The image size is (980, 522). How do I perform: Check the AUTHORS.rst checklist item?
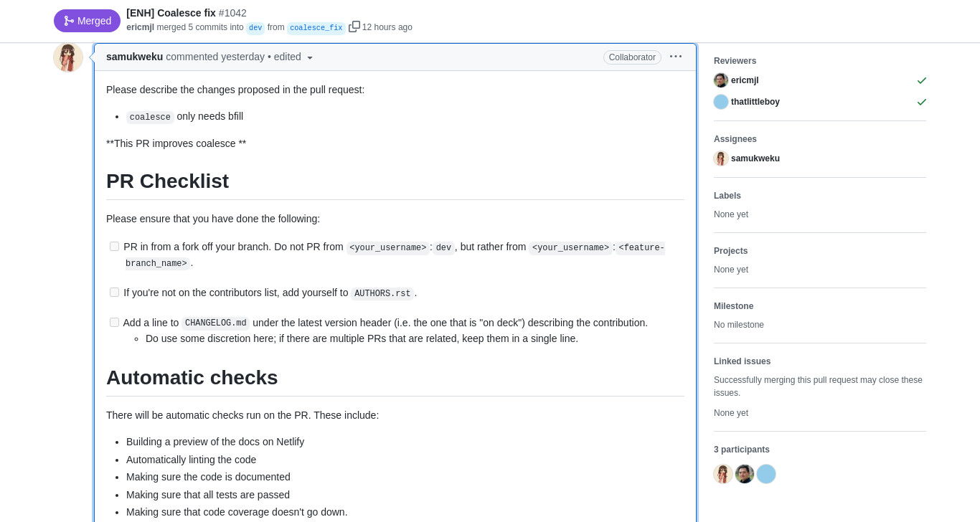click(x=114, y=293)
